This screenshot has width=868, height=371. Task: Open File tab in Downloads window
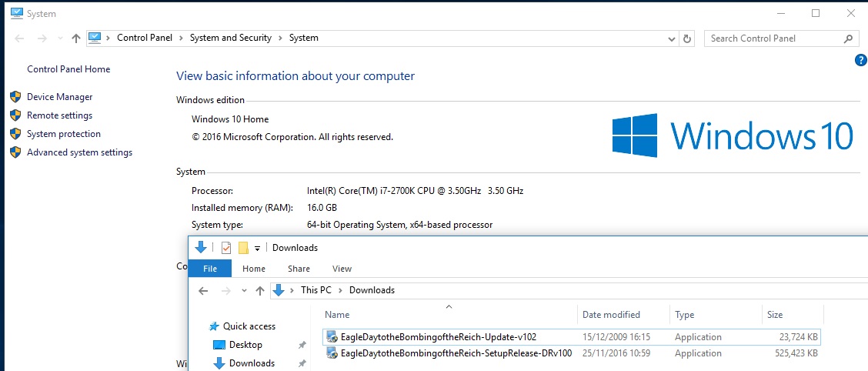pyautogui.click(x=210, y=269)
